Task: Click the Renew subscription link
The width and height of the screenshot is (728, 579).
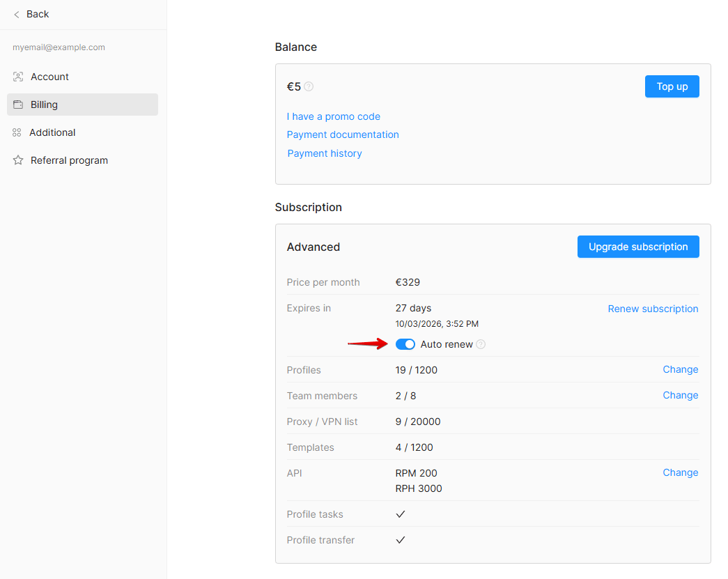Action: [653, 309]
